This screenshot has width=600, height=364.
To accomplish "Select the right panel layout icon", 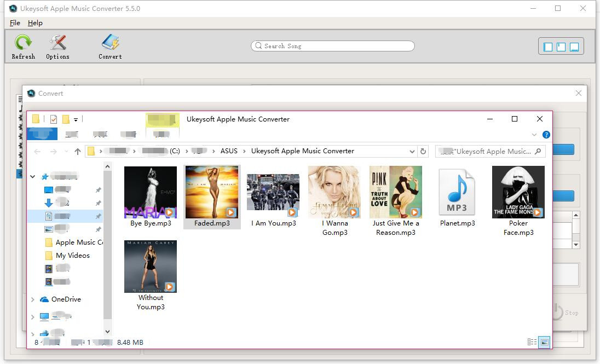I will coord(574,47).
